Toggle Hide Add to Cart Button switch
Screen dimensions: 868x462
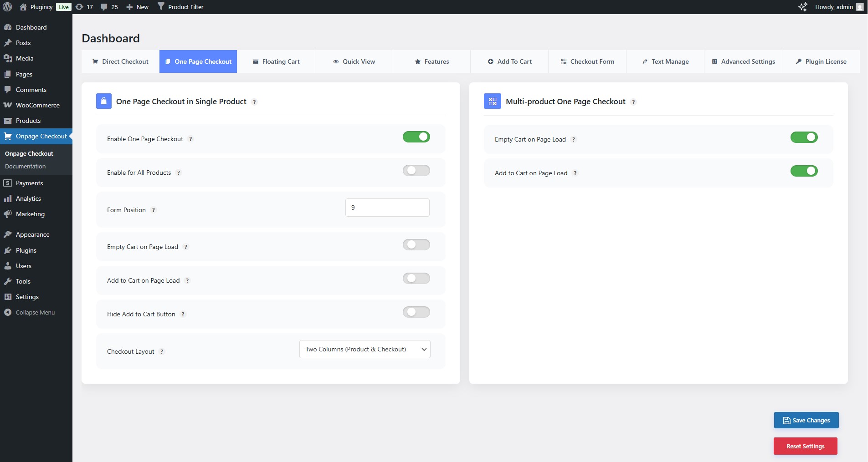pos(416,312)
